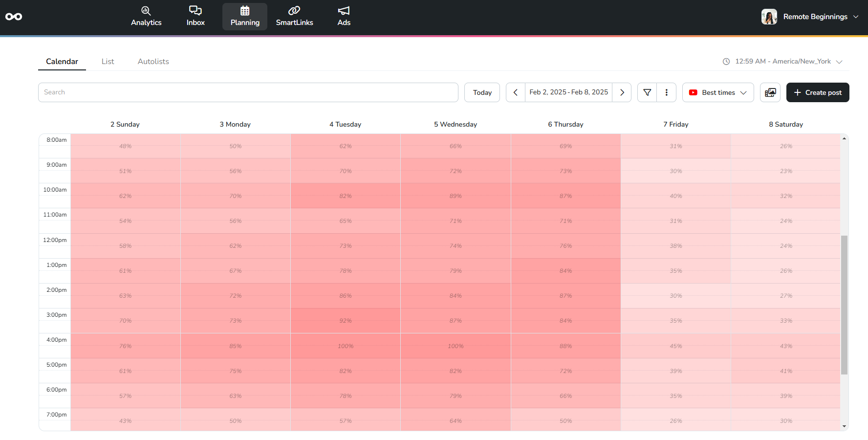
Task: Open the Analytics section
Action: point(146,16)
